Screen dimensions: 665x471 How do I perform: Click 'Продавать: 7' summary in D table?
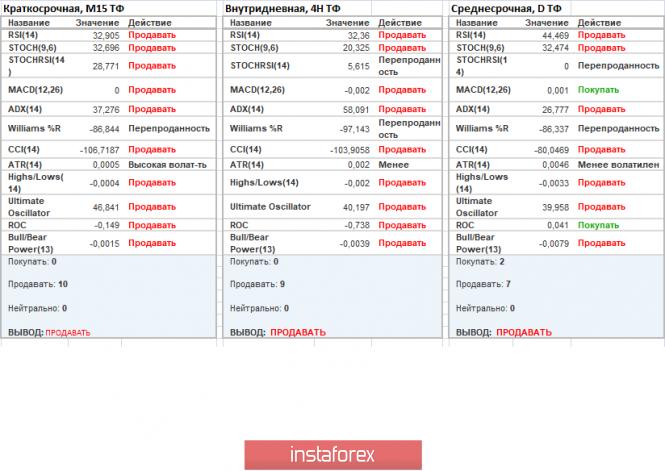pyautogui.click(x=483, y=284)
